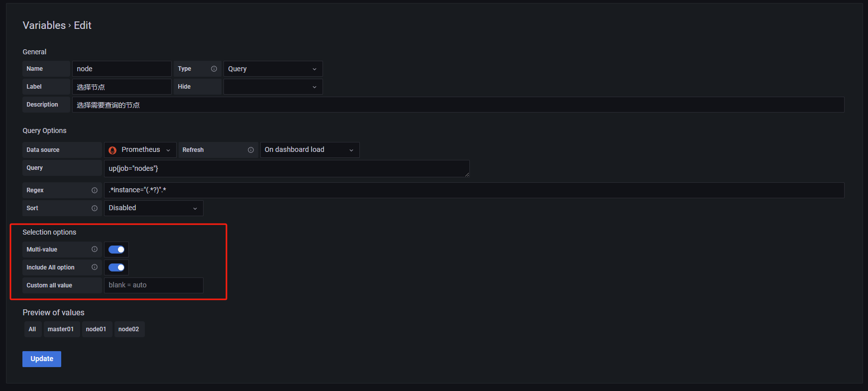
Task: Click the Sort info icon
Action: click(x=95, y=208)
